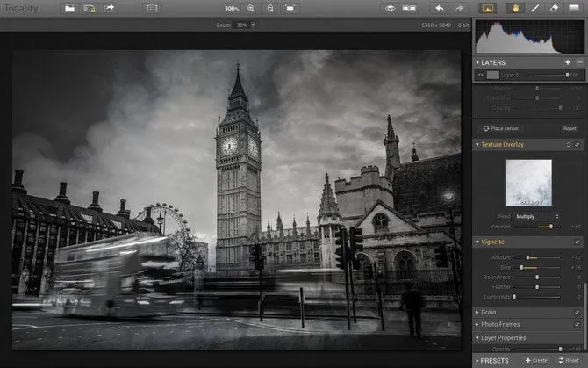This screenshot has width=588, height=368.
Task: Select the hand pan tool
Action: pyautogui.click(x=513, y=8)
